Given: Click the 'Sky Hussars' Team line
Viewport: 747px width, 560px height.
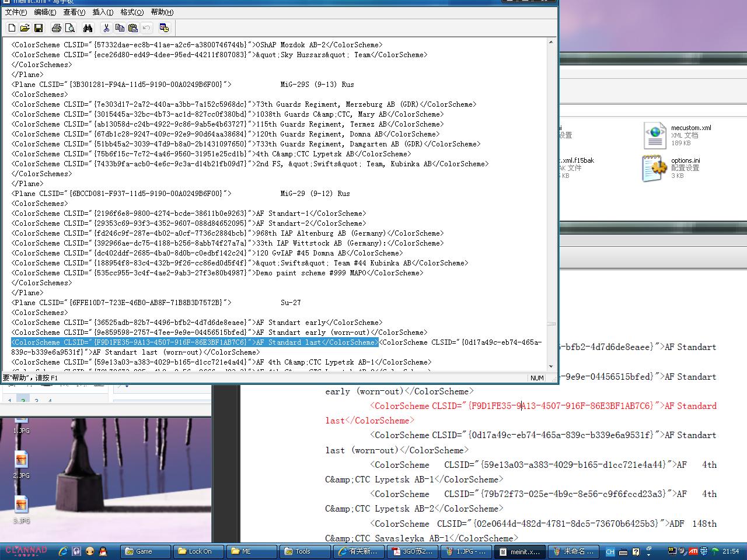Looking at the screenshot, I should pyautogui.click(x=219, y=55).
